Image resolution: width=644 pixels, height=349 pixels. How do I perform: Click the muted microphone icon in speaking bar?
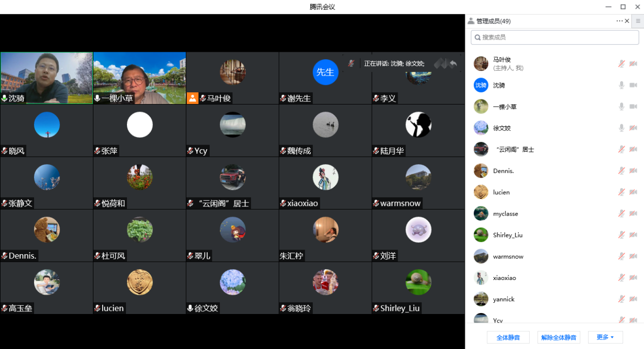[x=351, y=63]
